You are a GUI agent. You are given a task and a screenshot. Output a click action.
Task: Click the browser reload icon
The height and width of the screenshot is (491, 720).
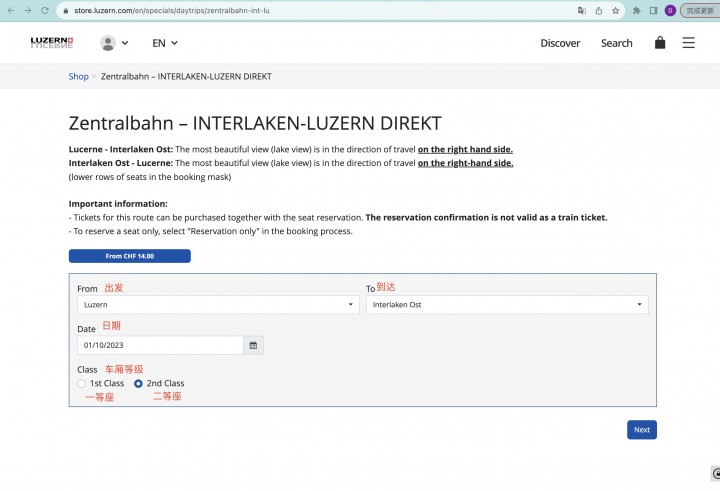click(x=45, y=10)
